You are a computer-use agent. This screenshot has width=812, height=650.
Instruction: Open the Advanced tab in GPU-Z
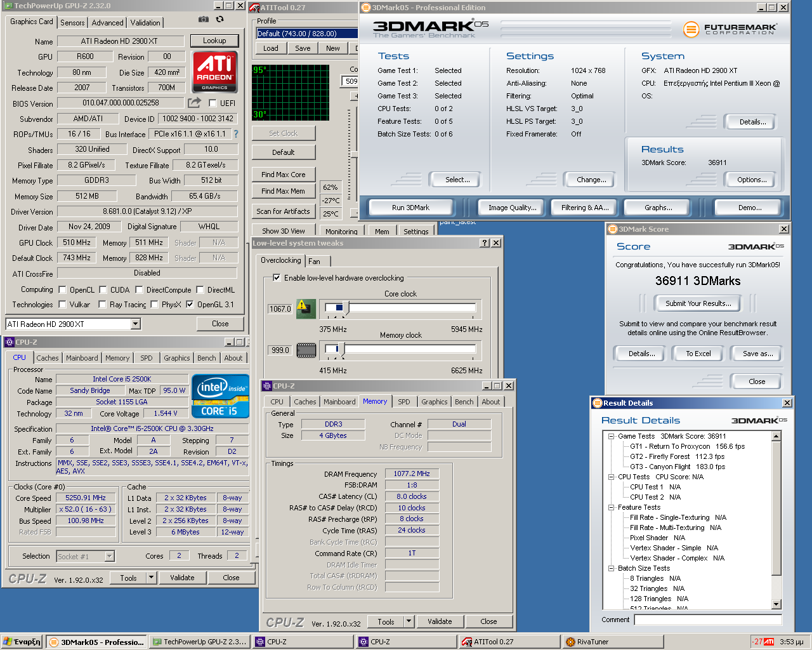click(107, 22)
